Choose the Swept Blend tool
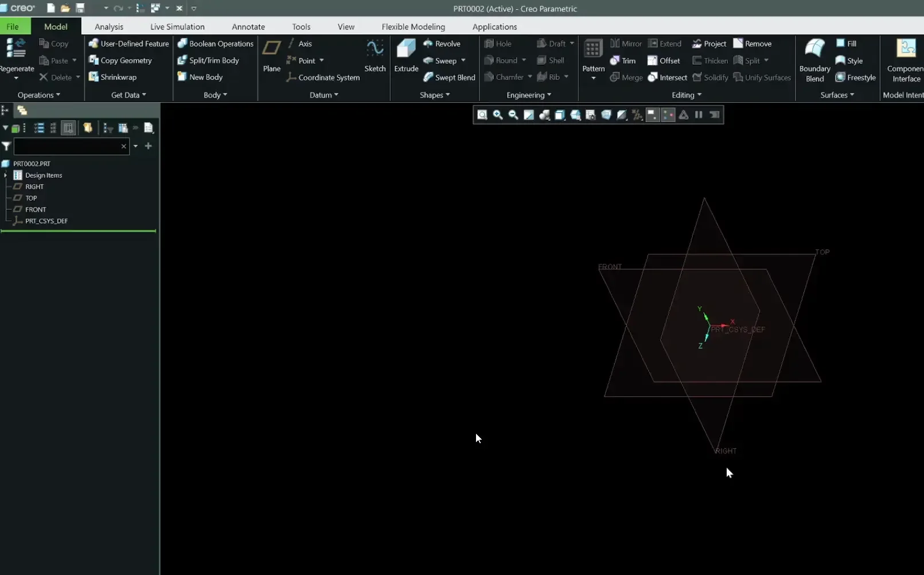The width and height of the screenshot is (924, 575). click(x=449, y=77)
